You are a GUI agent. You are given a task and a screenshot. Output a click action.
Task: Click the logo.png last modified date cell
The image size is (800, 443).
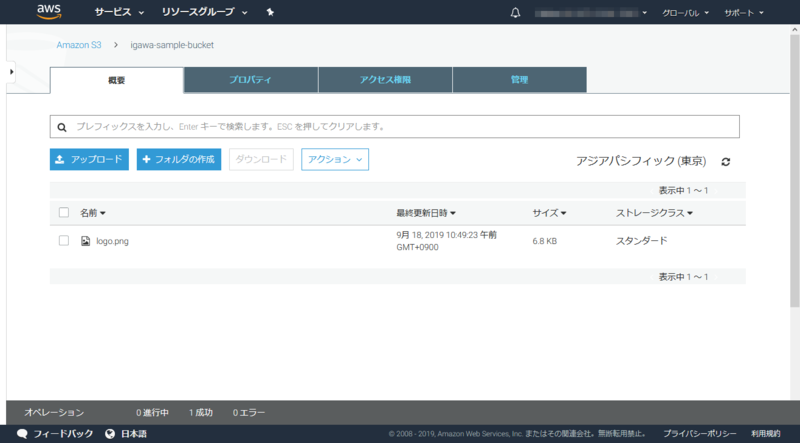point(446,241)
